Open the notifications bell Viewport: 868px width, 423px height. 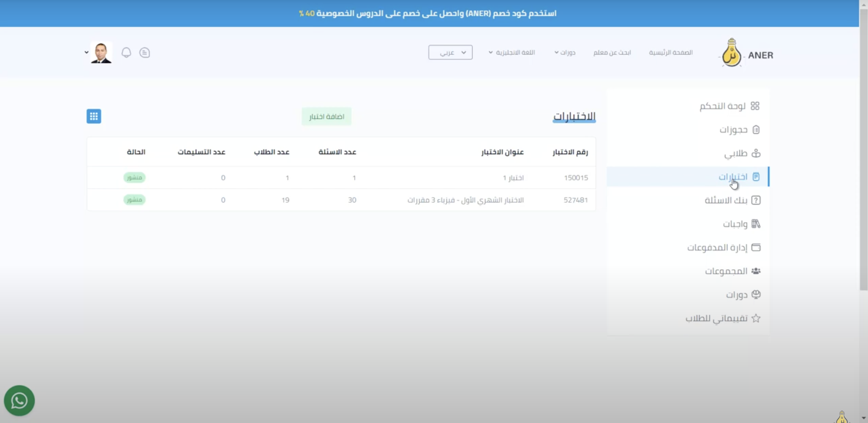[126, 53]
